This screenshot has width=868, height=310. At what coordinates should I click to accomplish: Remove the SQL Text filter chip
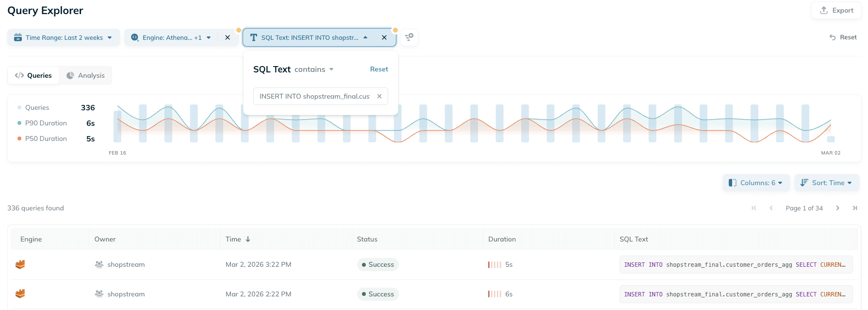(384, 37)
